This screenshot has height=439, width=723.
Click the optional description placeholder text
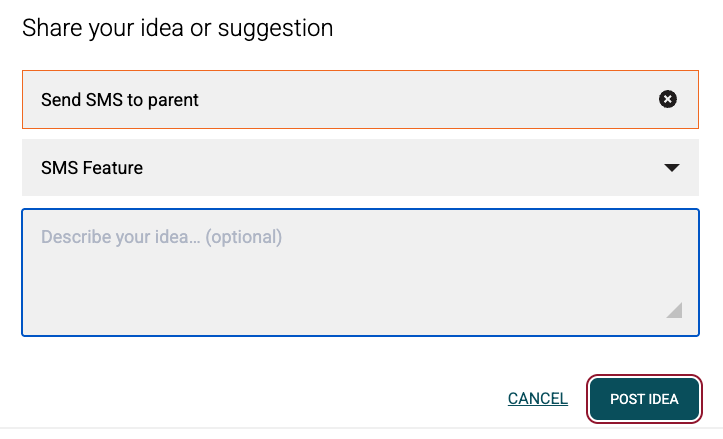point(161,237)
